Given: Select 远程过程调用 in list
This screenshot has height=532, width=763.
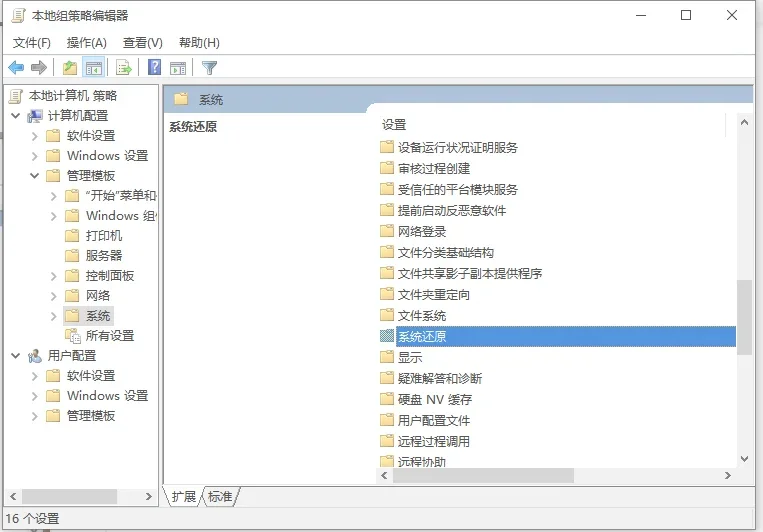Looking at the screenshot, I should coord(434,441).
